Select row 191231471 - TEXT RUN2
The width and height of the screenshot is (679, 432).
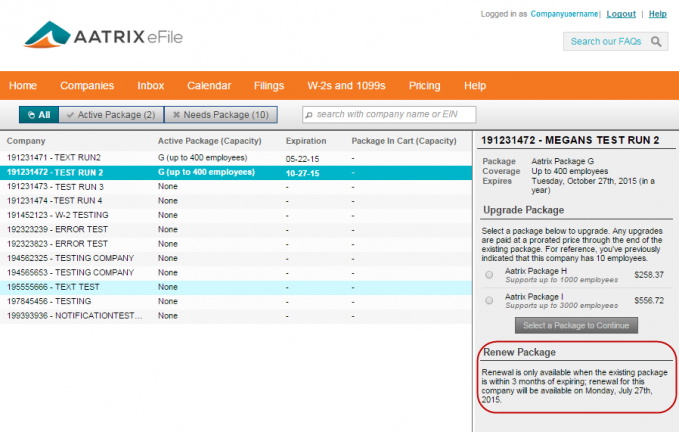click(236, 158)
